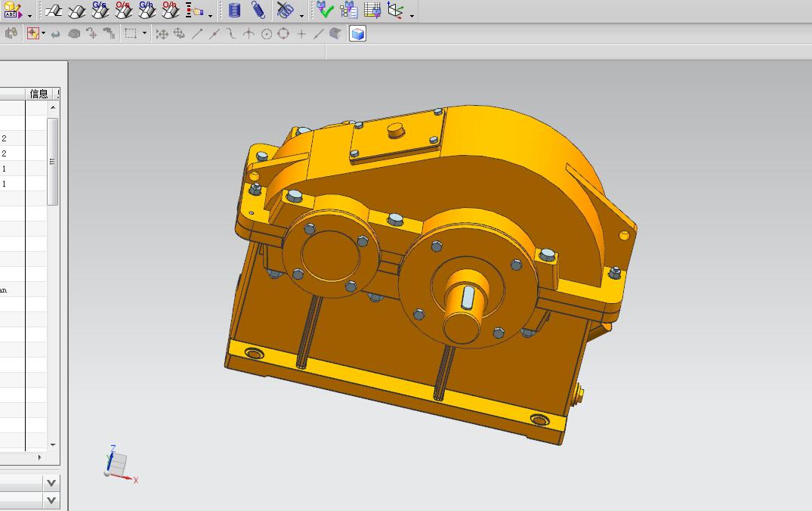This screenshot has height=511, width=812.
Task: Click the gray stepped-shape icon before the rectangle
Action: (109, 34)
